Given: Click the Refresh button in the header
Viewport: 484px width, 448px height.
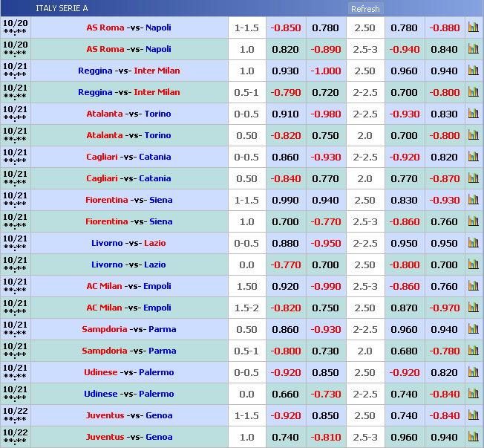Looking at the screenshot, I should [x=365, y=9].
